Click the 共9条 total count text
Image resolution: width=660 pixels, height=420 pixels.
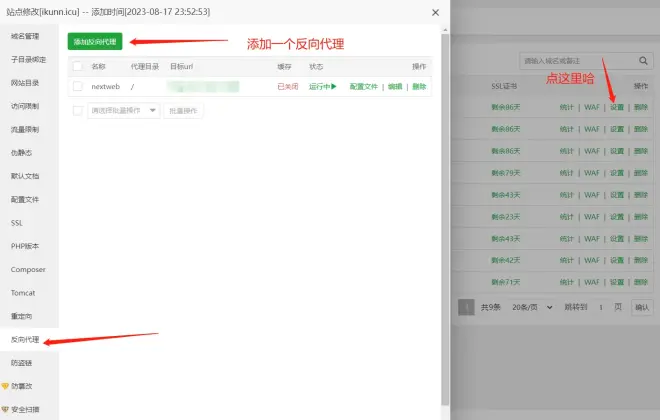[490, 307]
